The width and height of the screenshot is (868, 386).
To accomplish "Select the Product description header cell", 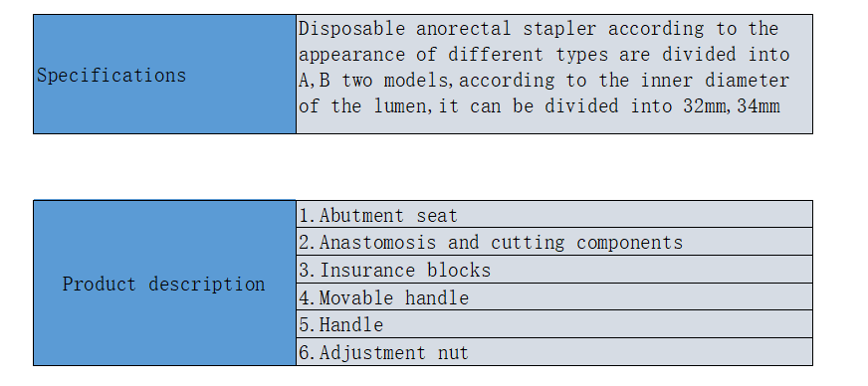I will [164, 284].
